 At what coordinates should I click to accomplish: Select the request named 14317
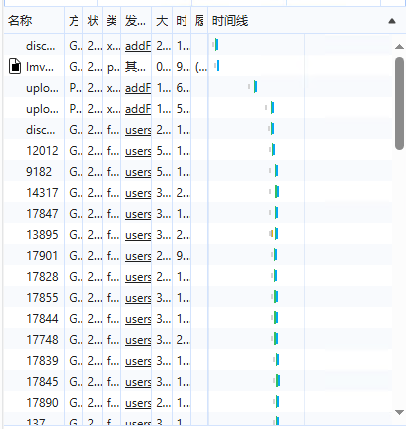click(x=42, y=193)
